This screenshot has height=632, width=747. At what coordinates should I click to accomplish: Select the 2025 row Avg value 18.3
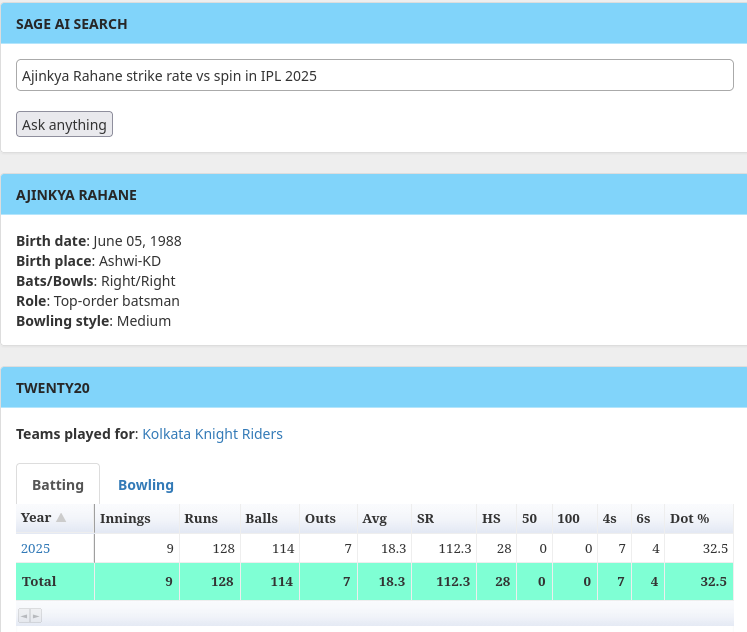(x=394, y=548)
